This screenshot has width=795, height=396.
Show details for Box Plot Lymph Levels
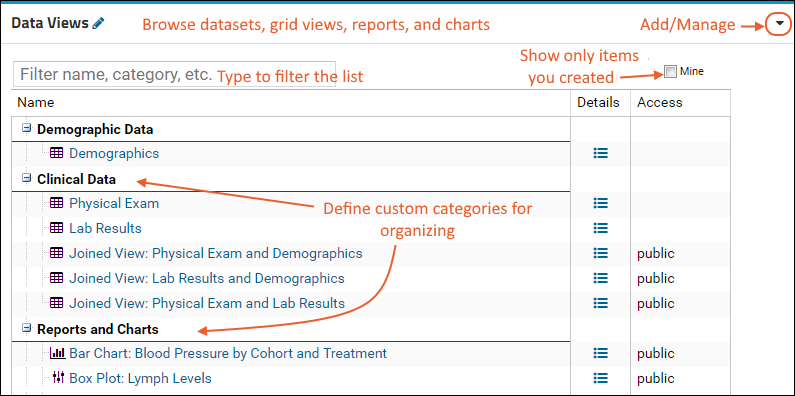point(600,378)
